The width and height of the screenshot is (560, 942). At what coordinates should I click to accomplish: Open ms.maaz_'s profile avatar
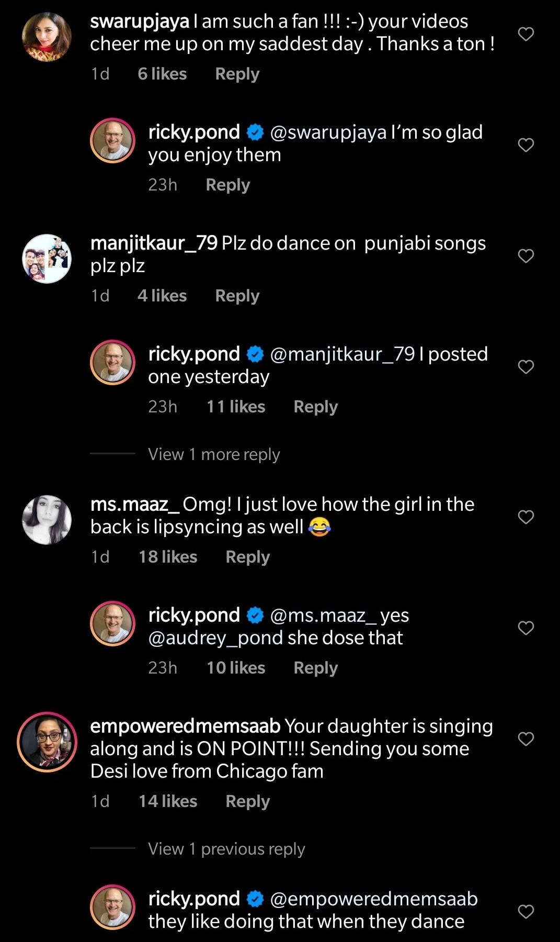(x=47, y=520)
